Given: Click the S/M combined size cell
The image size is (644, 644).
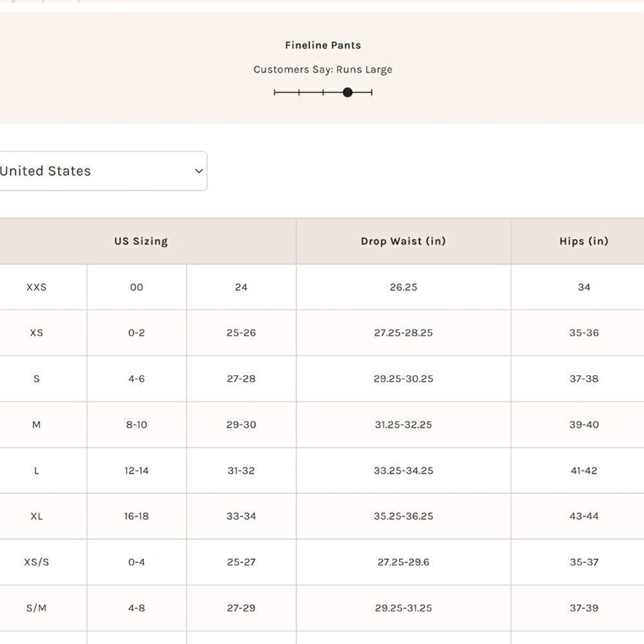Looking at the screenshot, I should pyautogui.click(x=37, y=608).
